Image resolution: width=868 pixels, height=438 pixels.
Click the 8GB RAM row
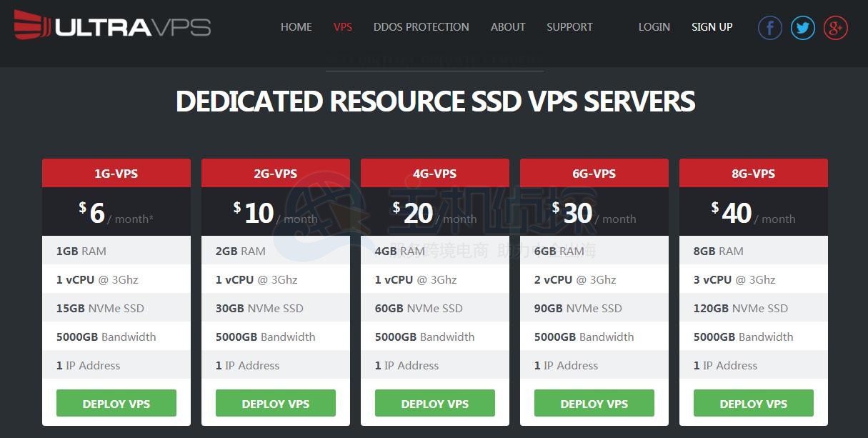754,251
